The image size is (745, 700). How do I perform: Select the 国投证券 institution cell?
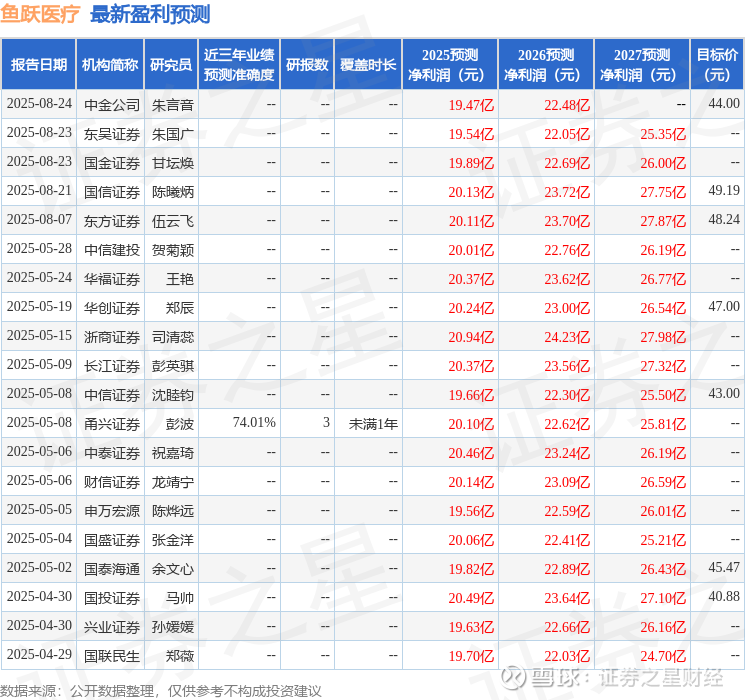click(x=112, y=598)
